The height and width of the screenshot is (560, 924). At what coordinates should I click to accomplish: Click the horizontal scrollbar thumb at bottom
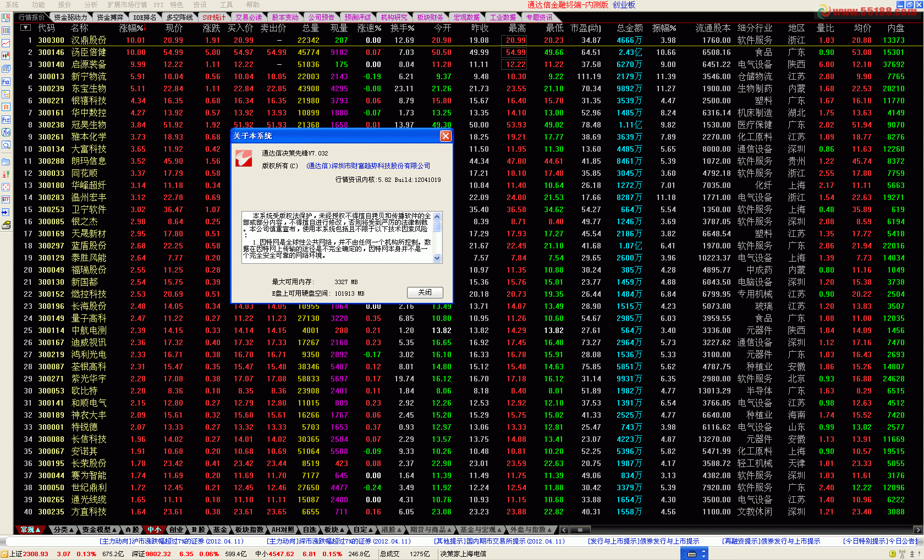580,530
